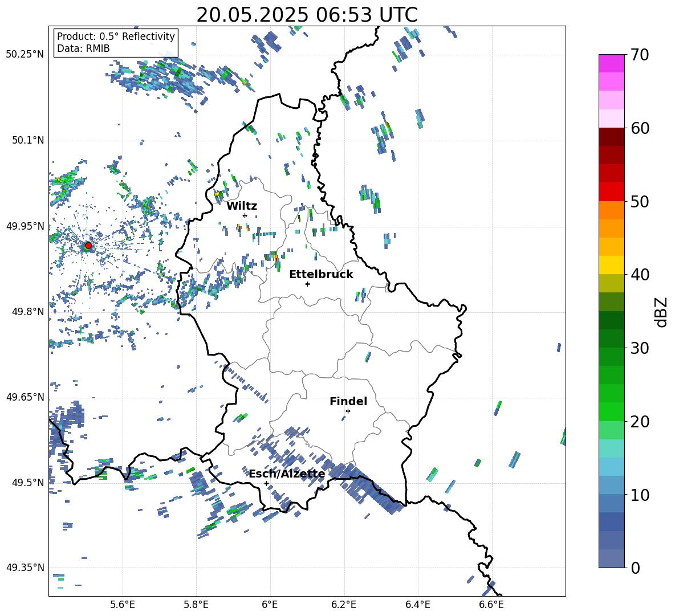
Task: Click the red radar site marker
Action: [x=88, y=245]
